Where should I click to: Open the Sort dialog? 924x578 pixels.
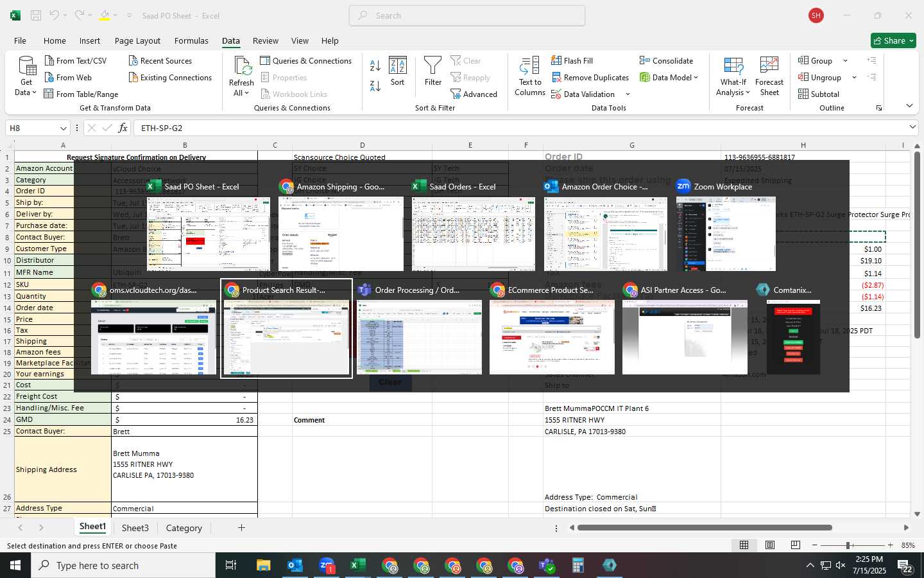(x=398, y=72)
